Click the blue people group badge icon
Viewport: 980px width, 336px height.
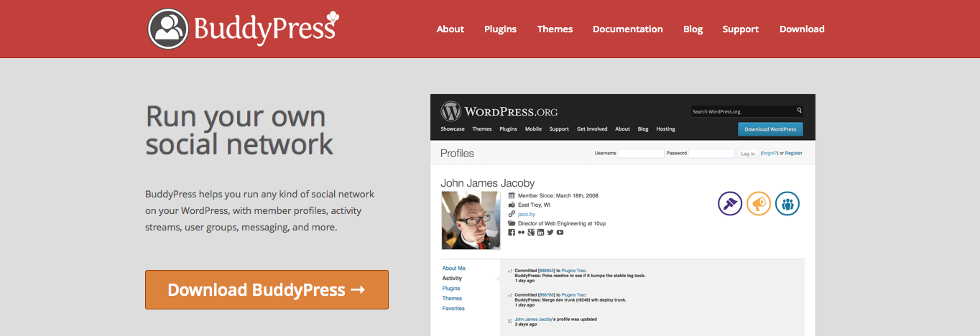(787, 204)
